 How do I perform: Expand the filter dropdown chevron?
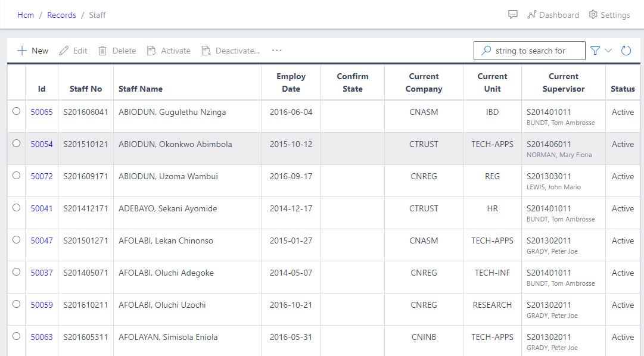608,51
